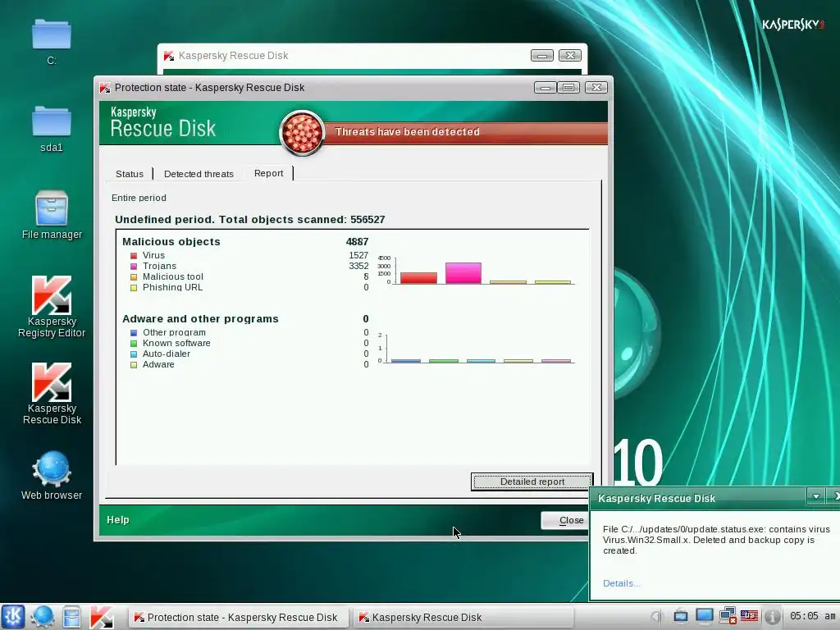Click the Adware and other programs heading
Viewport: 840px width, 630px height.
click(200, 319)
